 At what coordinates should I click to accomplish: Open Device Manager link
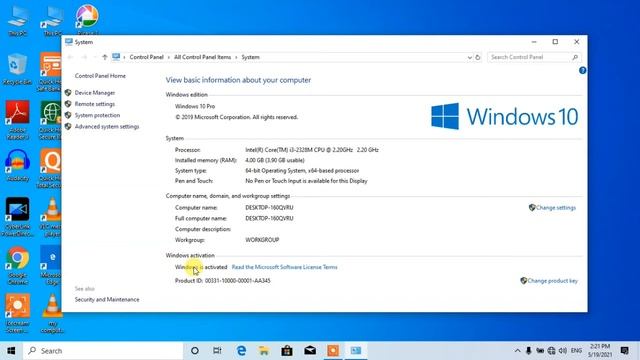[95, 93]
